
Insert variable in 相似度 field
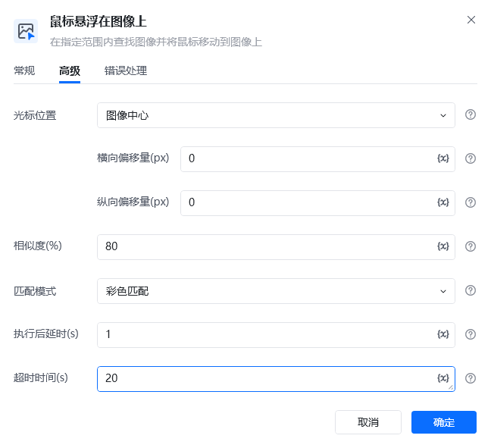(443, 246)
